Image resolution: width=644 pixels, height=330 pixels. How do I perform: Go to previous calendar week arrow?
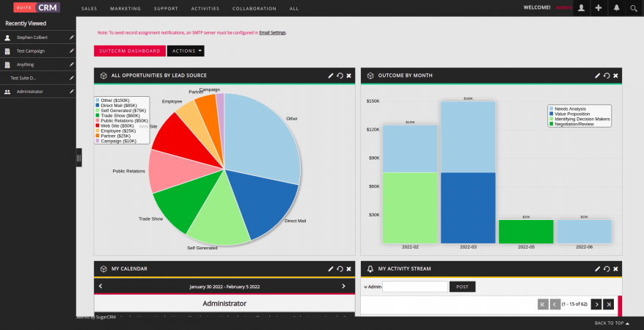coord(100,286)
